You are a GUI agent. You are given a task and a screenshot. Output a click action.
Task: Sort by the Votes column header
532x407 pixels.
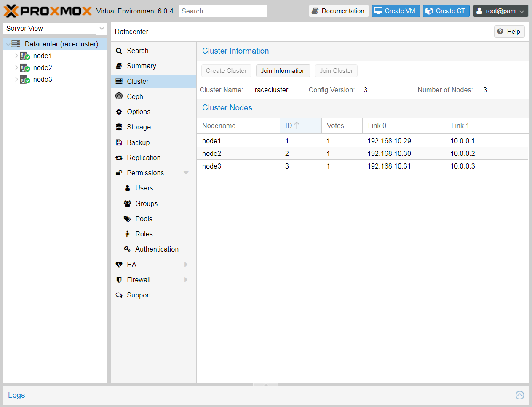[x=342, y=126]
